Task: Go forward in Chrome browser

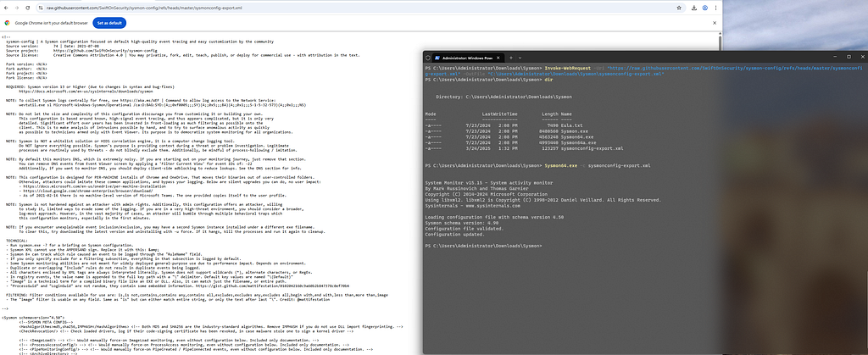Action: tap(16, 8)
